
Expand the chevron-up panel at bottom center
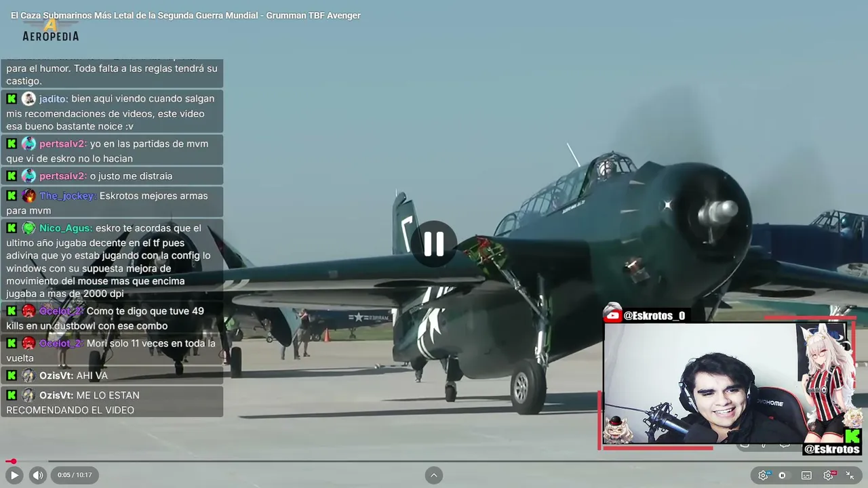coord(434,475)
